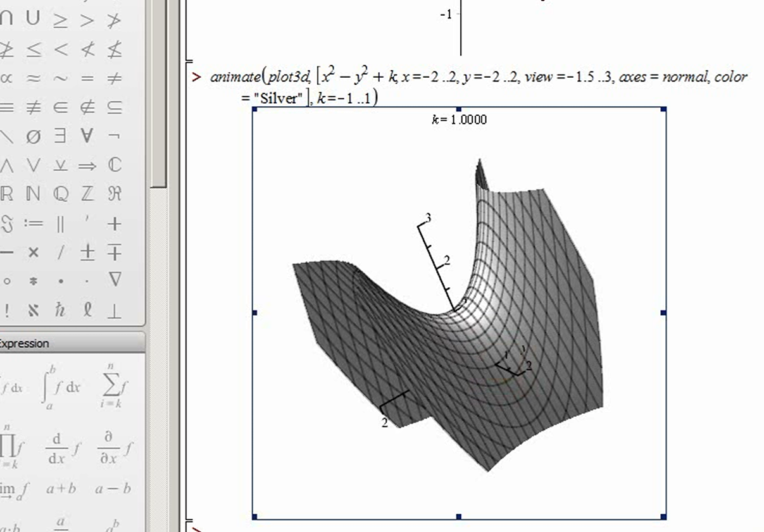Insert the implies arrow ⇒ symbol
This screenshot has width=764, height=532.
pyautogui.click(x=87, y=166)
